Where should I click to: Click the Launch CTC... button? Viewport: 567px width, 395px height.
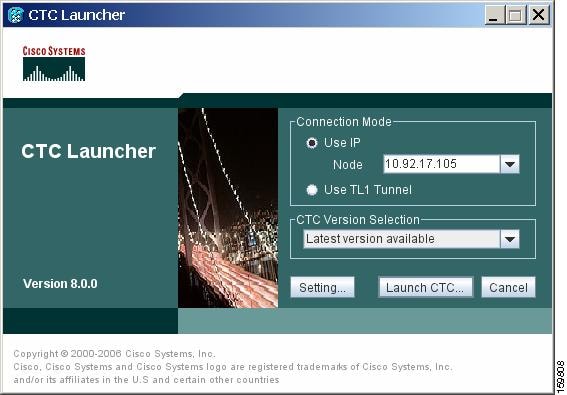tap(425, 288)
